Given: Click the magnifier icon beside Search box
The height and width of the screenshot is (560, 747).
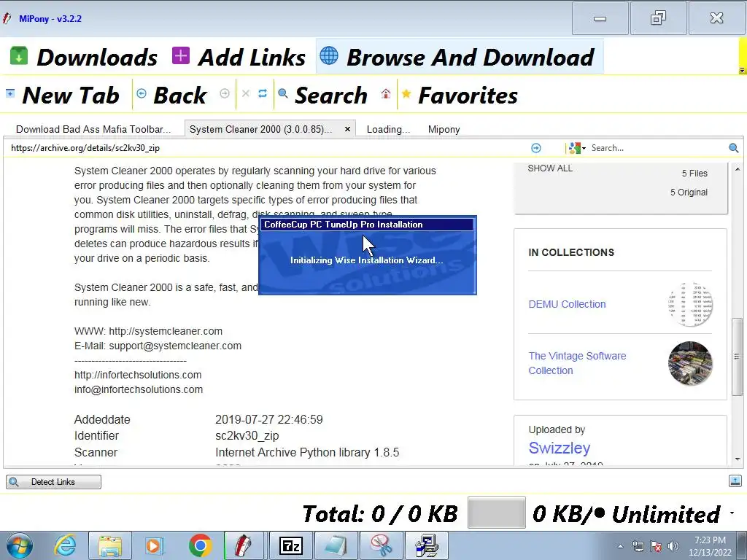Looking at the screenshot, I should click(x=734, y=148).
